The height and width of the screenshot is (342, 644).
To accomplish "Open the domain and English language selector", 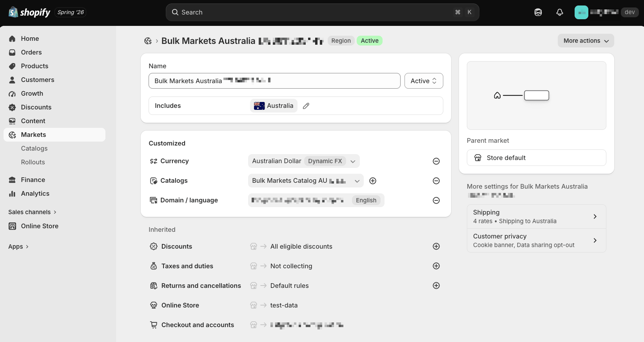I will [x=316, y=200].
